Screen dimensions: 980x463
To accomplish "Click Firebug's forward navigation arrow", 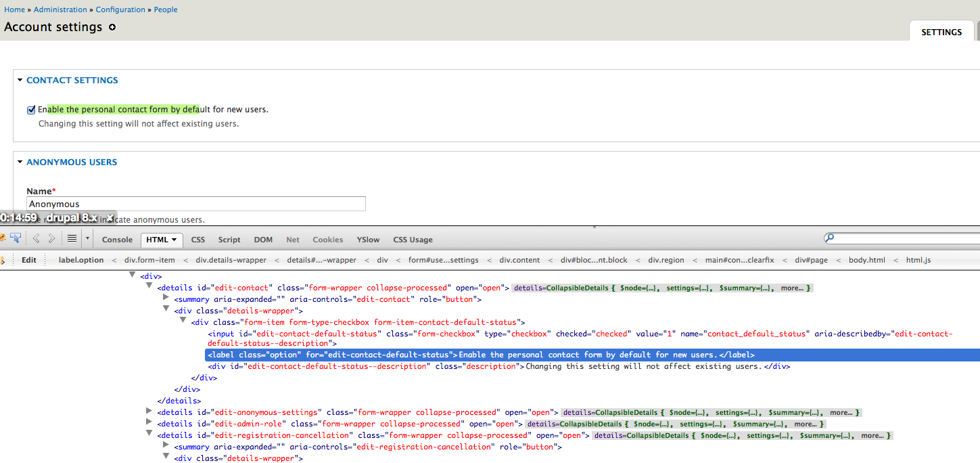I will (x=51, y=238).
